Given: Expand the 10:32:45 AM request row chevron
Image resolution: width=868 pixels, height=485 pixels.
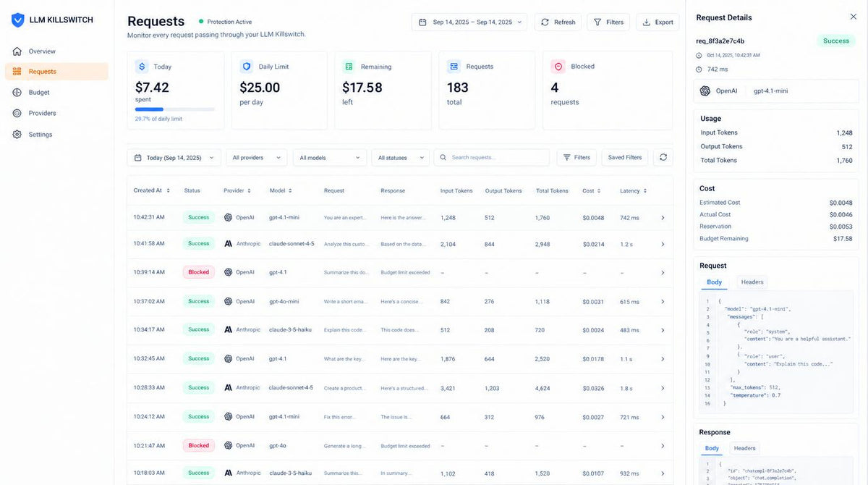Looking at the screenshot, I should point(663,359).
